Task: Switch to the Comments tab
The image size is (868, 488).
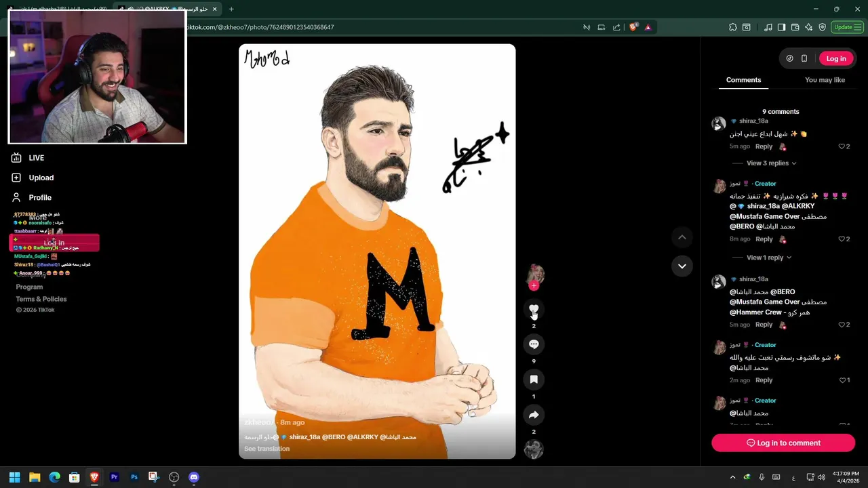Action: point(743,80)
